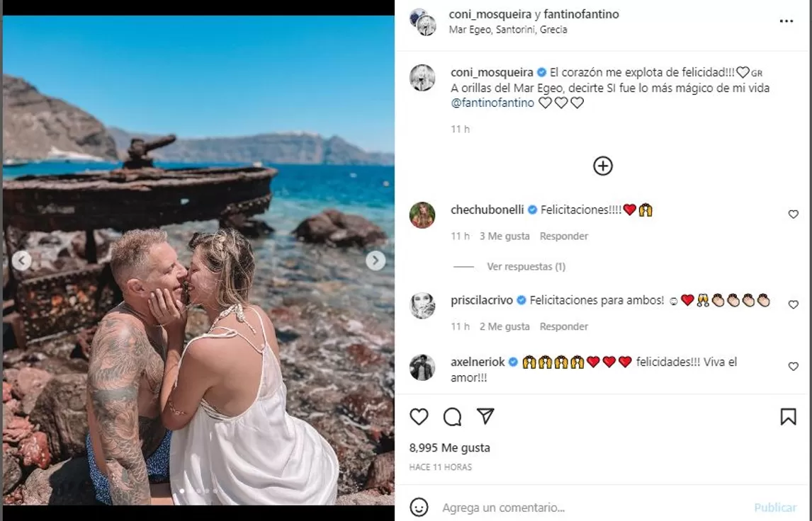View the 8,995 Me gusta likes list
812x521 pixels.
coord(449,448)
